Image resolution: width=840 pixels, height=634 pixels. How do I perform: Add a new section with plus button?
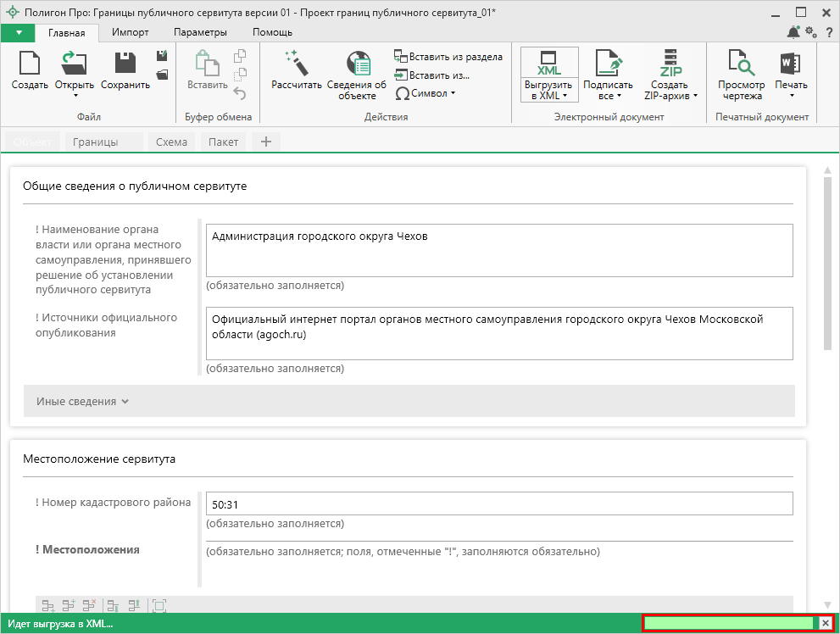tap(265, 142)
